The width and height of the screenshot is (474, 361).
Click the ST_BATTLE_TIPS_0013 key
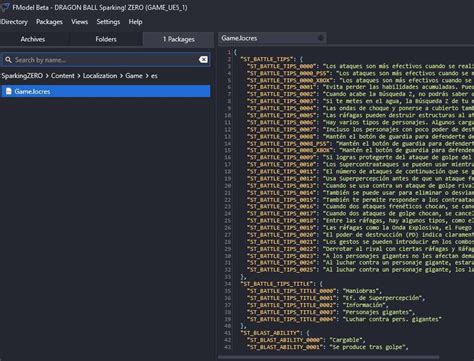click(282, 186)
